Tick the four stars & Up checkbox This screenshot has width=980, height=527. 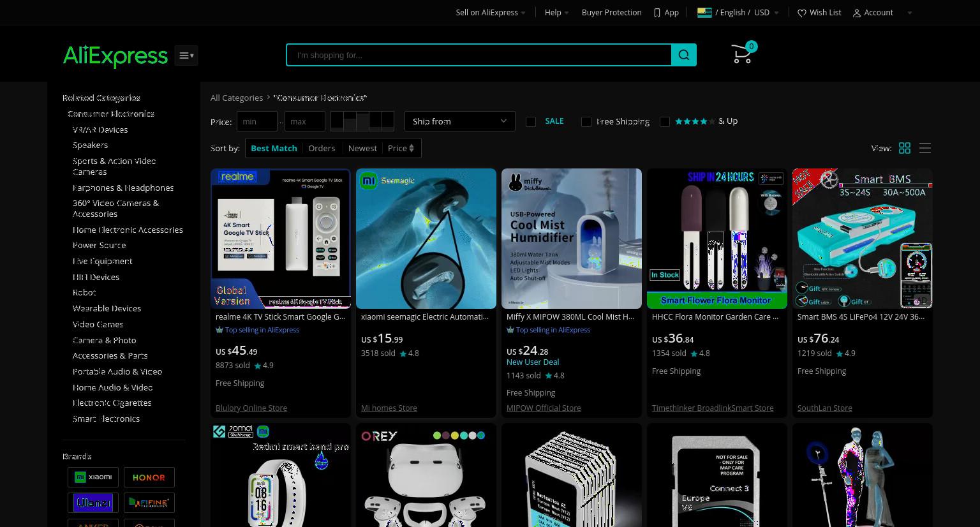[665, 121]
